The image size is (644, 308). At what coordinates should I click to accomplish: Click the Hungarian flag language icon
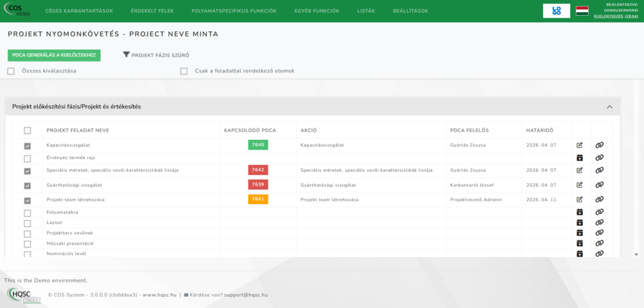pos(582,11)
